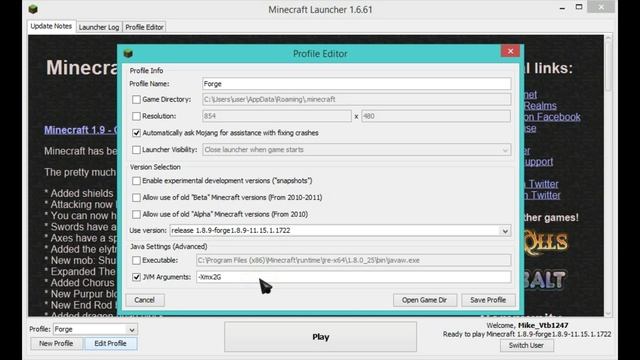Click the Game Directory path field
This screenshot has width=640, height=360.
coord(357,99)
